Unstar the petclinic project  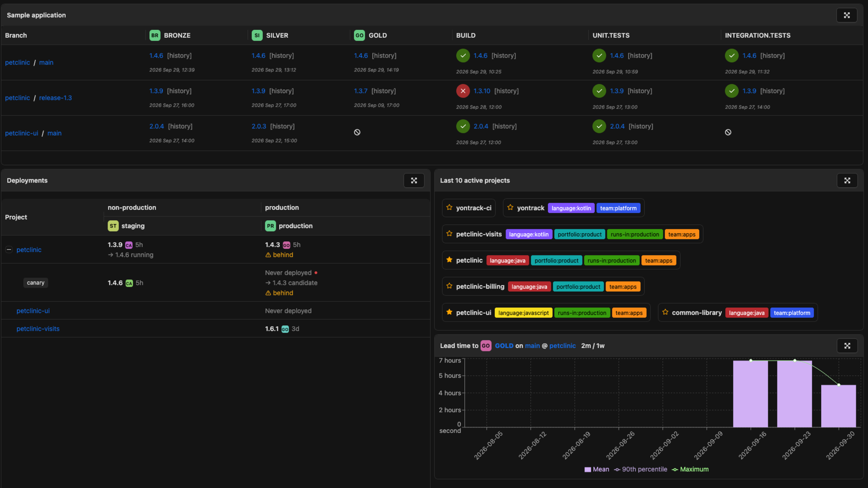[449, 260]
